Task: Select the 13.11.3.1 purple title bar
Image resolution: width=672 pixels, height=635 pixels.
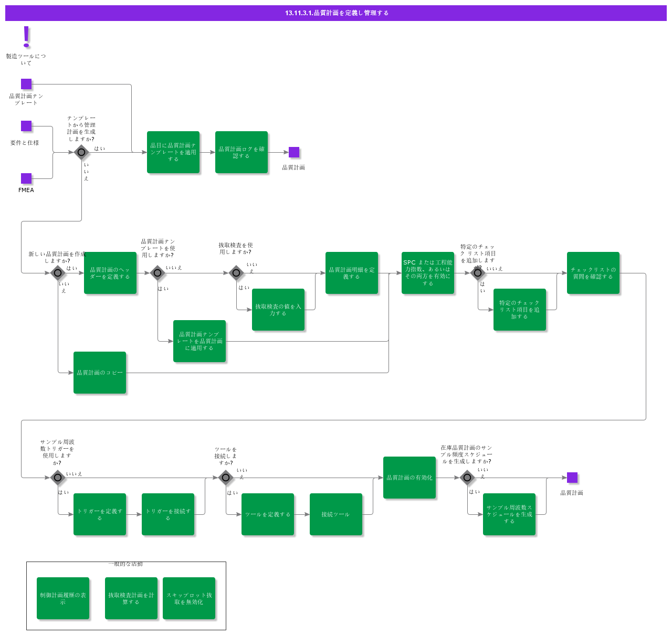Action: tap(336, 13)
